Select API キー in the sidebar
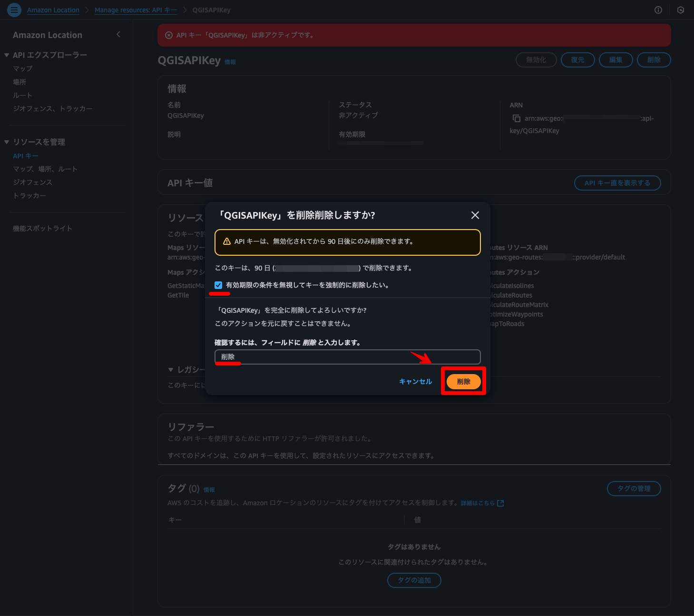Viewport: 694px width, 616px height. tap(26, 156)
